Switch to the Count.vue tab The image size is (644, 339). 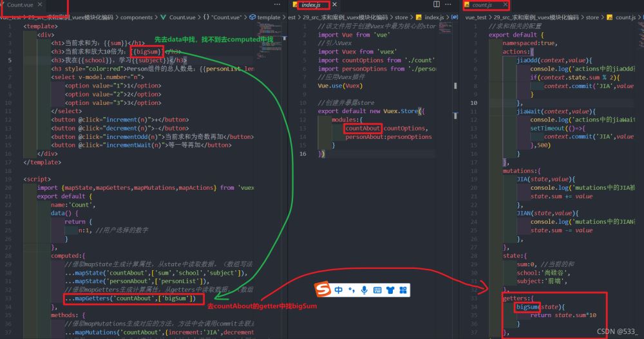(x=20, y=5)
